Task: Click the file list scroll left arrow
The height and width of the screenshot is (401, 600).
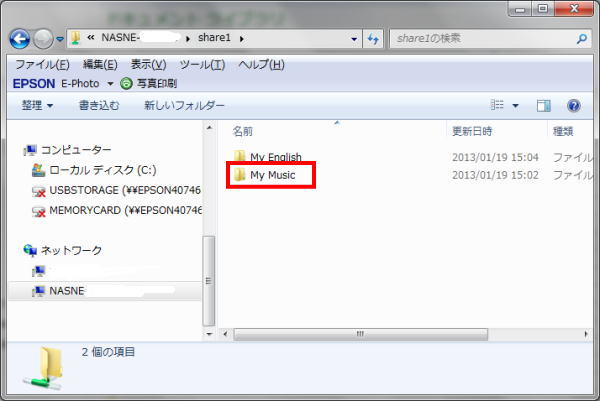Action: pyautogui.click(x=225, y=334)
